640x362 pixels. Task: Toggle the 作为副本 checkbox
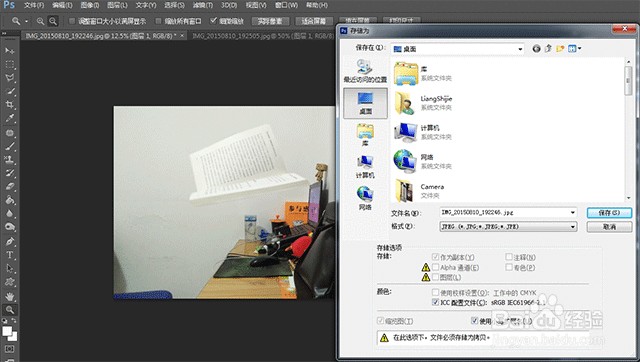click(435, 257)
